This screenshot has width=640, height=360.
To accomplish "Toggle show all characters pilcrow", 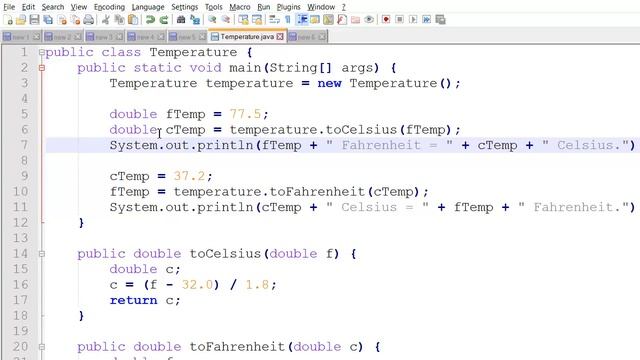I will pyautogui.click(x=288, y=20).
